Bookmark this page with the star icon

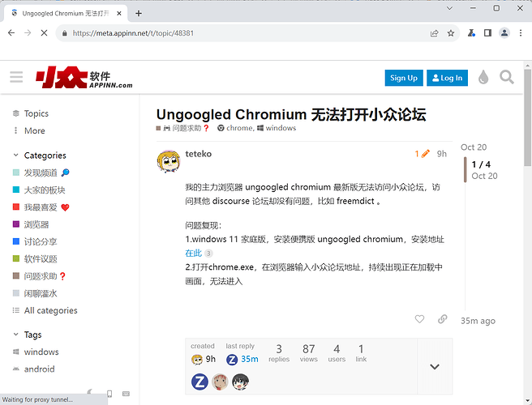(x=451, y=33)
